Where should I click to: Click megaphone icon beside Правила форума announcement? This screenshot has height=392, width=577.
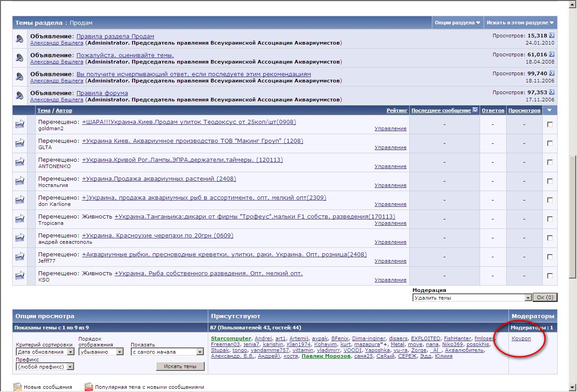(x=19, y=96)
